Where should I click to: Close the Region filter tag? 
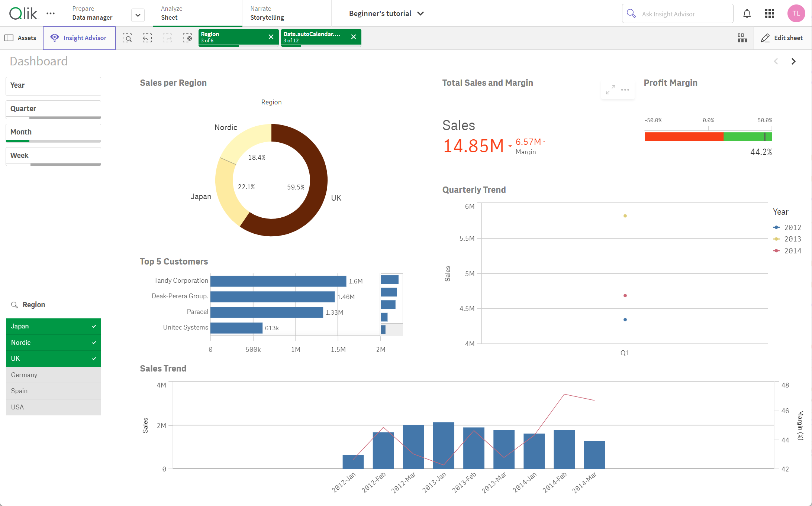[270, 37]
